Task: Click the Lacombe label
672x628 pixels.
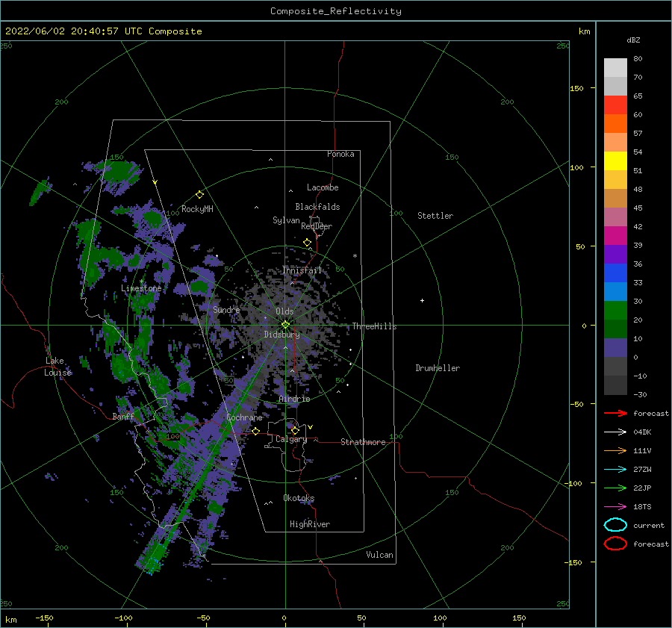Action: pyautogui.click(x=323, y=187)
